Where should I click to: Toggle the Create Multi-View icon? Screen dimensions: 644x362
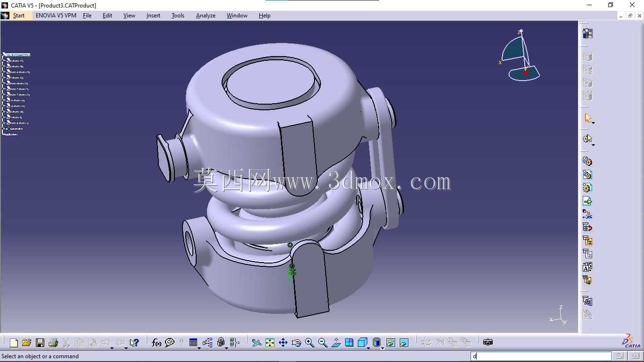(349, 343)
